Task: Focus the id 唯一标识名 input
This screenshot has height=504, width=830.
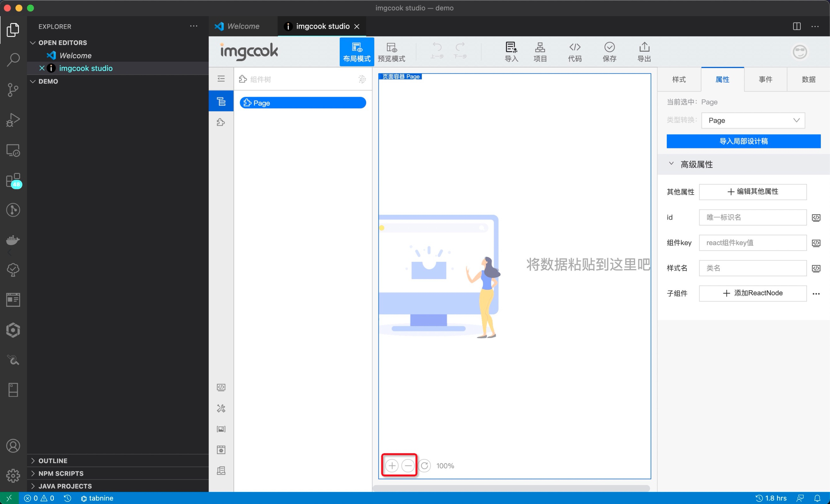Action: (x=753, y=217)
